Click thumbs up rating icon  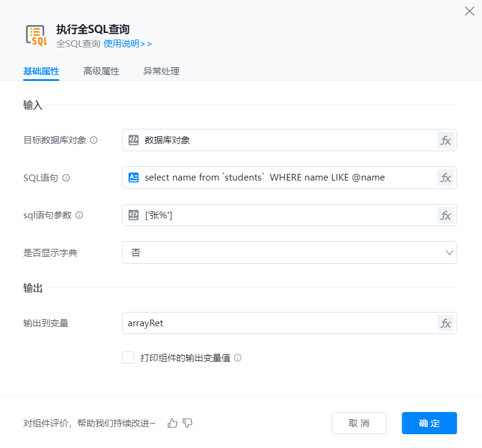[173, 423]
